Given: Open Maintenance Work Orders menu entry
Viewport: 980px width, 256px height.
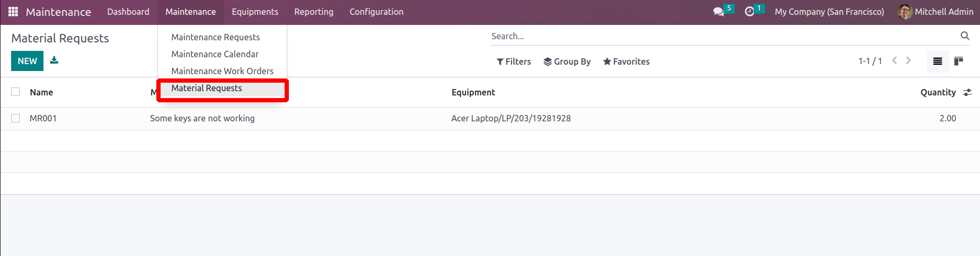Looking at the screenshot, I should click(222, 71).
